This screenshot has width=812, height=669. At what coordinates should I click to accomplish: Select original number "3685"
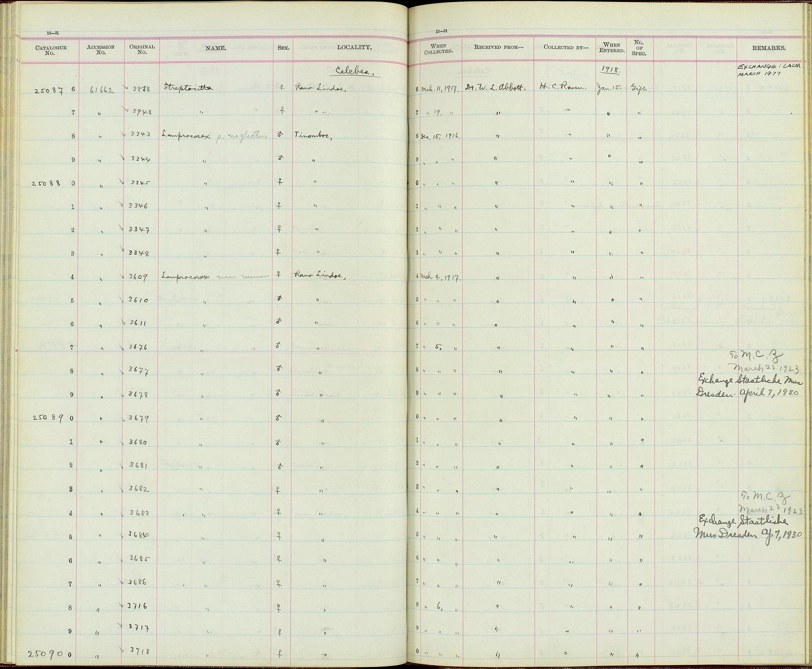[x=140, y=558]
